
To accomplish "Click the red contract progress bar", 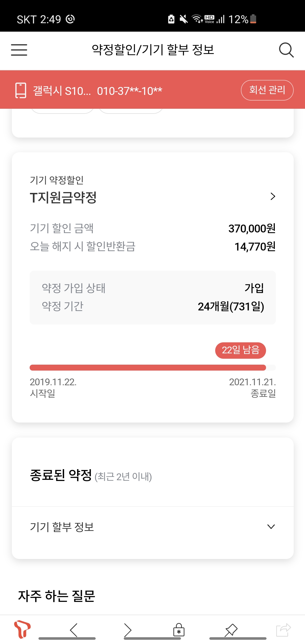I will point(148,367).
